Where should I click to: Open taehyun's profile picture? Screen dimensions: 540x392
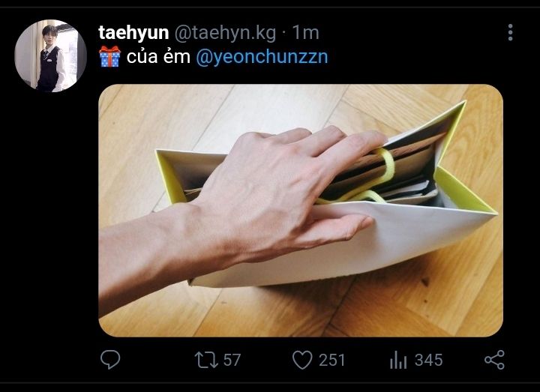tap(50, 55)
